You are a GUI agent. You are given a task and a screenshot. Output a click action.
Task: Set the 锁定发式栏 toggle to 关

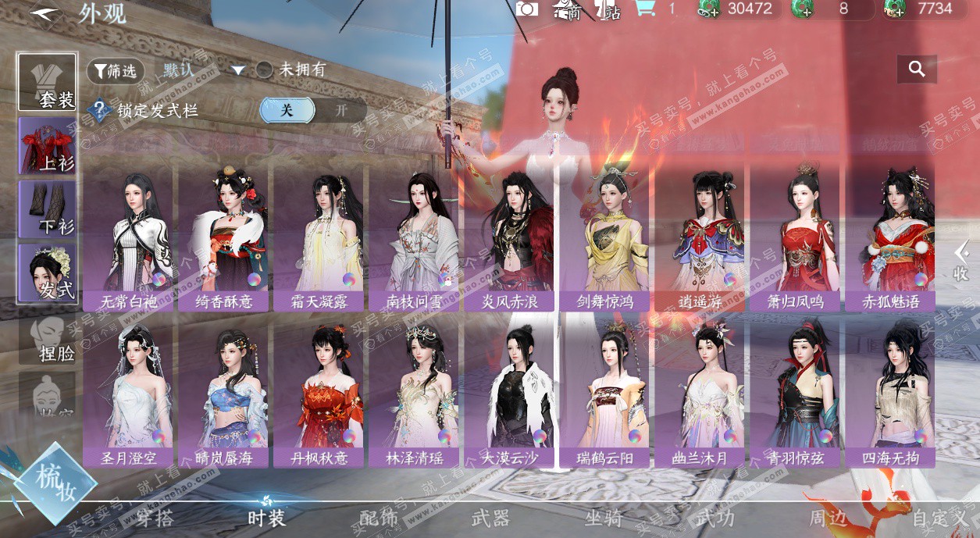tap(287, 110)
